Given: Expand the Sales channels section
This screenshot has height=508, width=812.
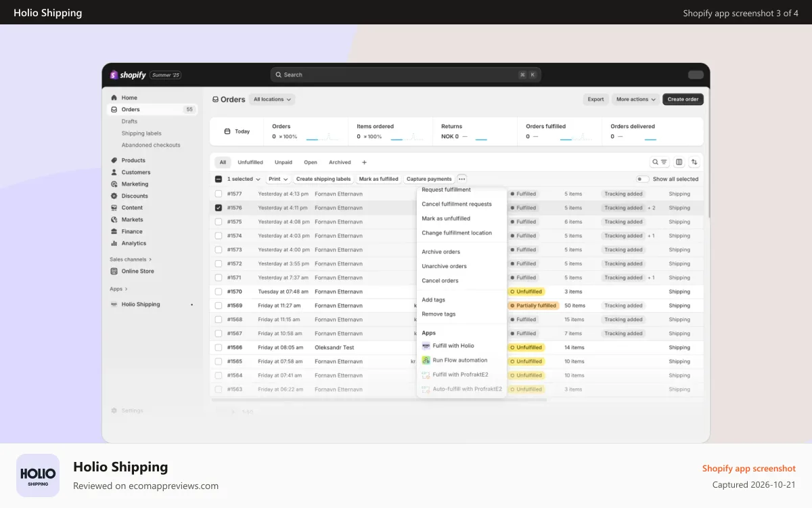Looking at the screenshot, I should [x=131, y=259].
